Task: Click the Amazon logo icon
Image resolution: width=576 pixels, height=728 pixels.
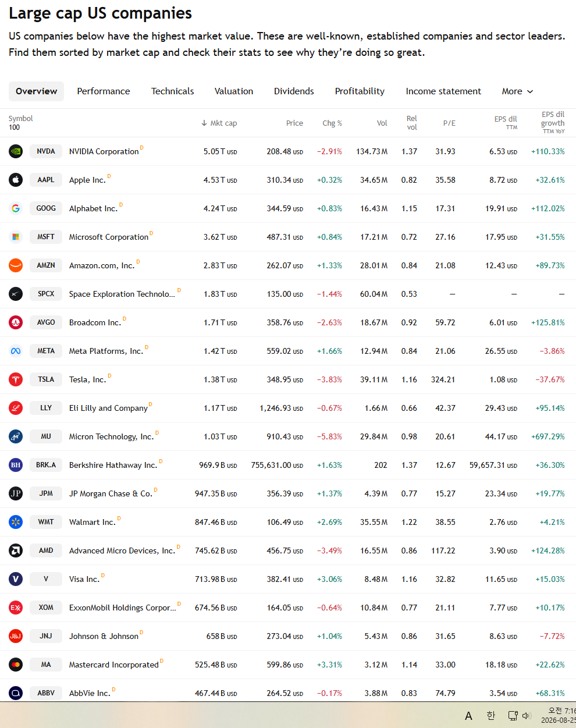Action: (16, 265)
